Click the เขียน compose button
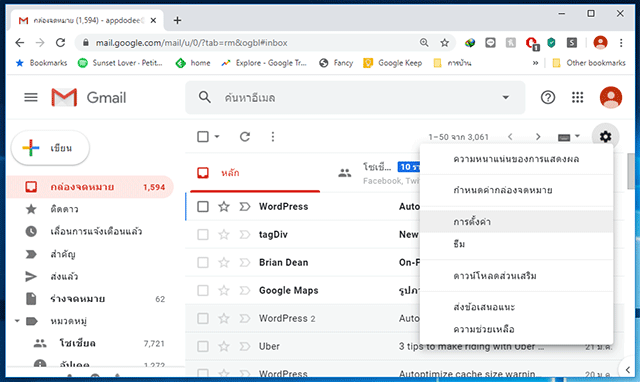Viewport: 640px width, 382px height. (x=50, y=148)
